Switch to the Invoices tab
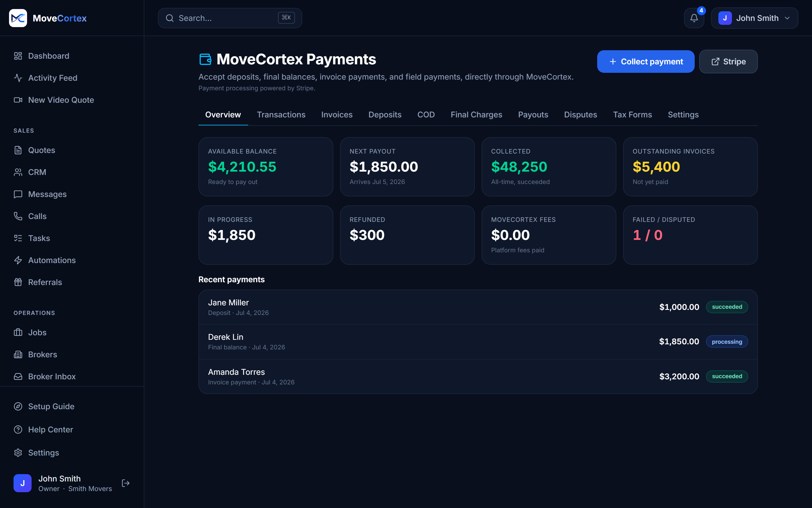812x508 pixels. point(337,115)
